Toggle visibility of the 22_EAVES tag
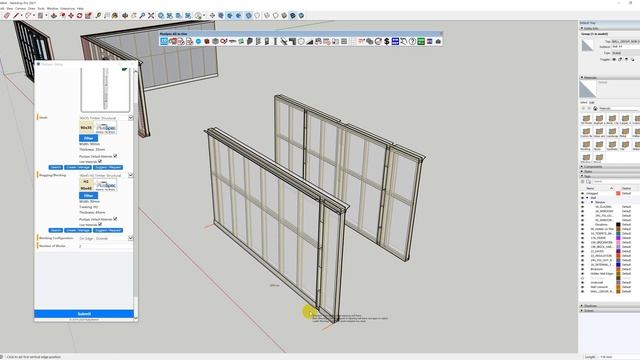The width and height of the screenshot is (640, 360). coord(582,251)
